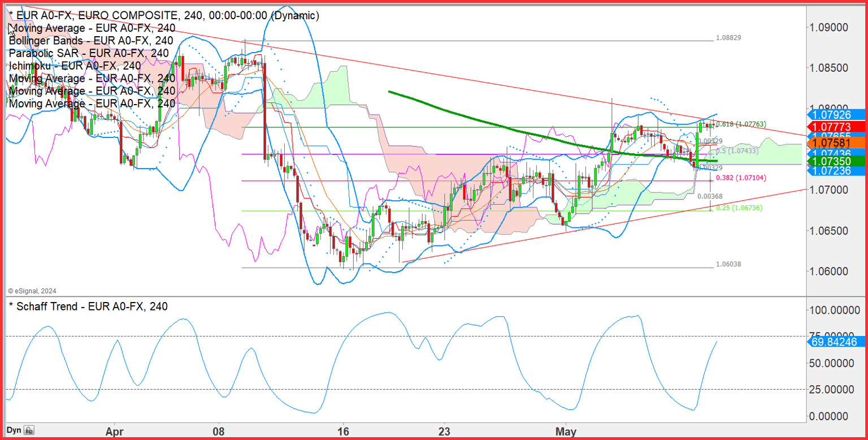Image resolution: width=868 pixels, height=440 pixels.
Task: Click the Dyn interval label
Action: click(x=14, y=430)
